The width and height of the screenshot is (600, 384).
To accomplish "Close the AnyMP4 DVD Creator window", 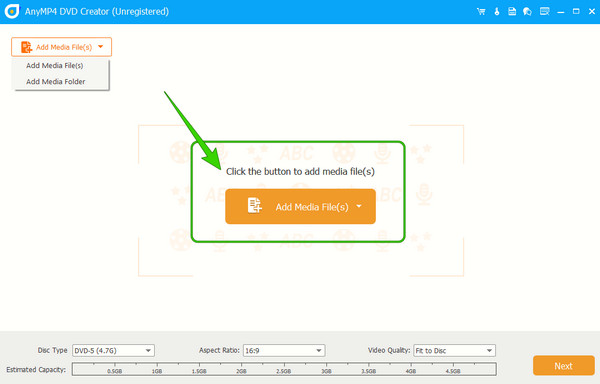I will pos(592,11).
